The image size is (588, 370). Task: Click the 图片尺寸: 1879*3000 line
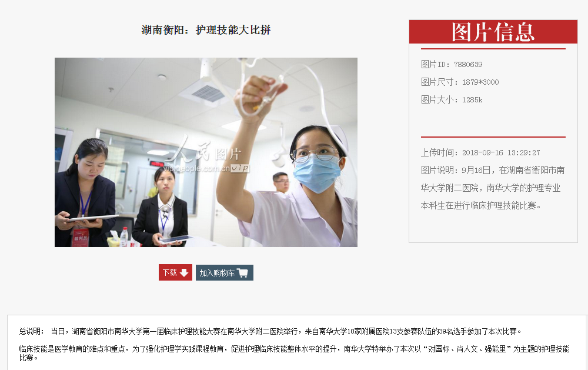[460, 82]
